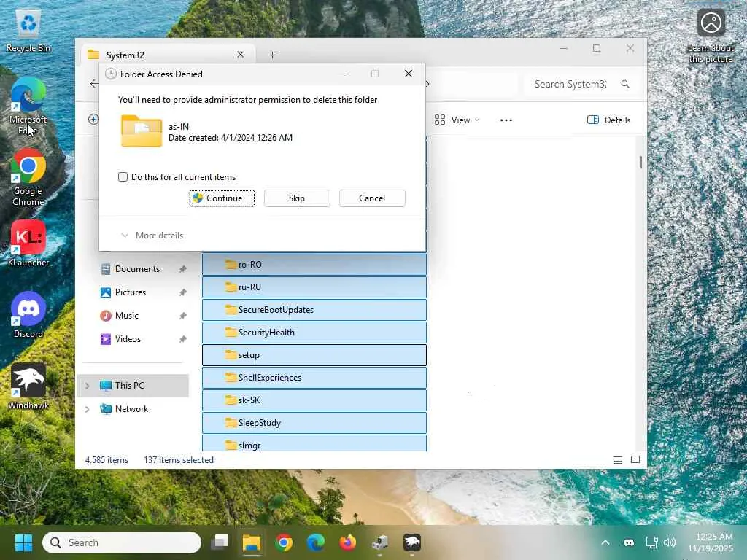747x560 pixels.
Task: Close the System32 tab
Action: (x=241, y=55)
